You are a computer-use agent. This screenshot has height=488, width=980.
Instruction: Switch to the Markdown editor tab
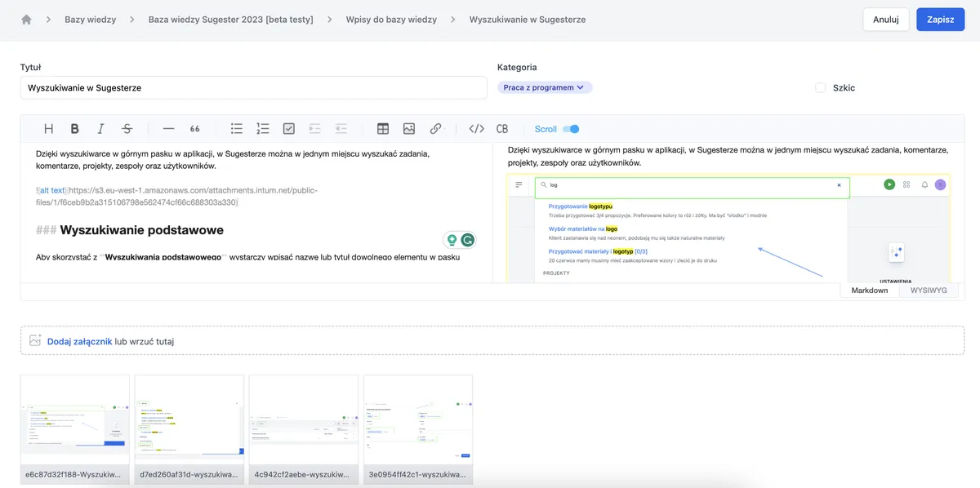click(870, 291)
